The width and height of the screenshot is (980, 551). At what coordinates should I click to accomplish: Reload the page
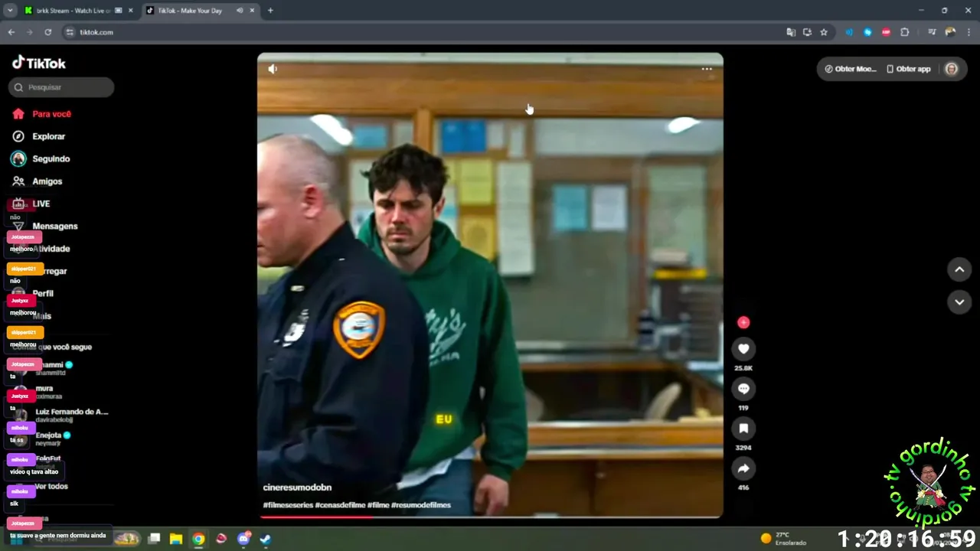click(x=47, y=32)
